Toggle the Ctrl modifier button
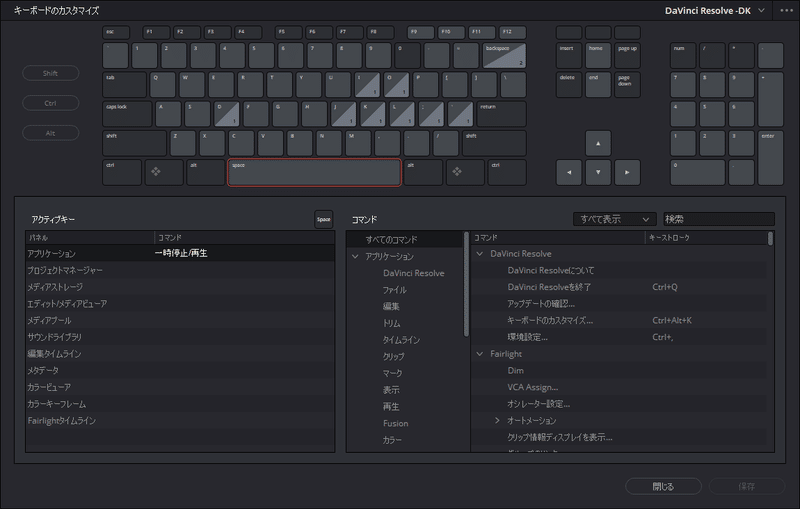 pos(51,103)
